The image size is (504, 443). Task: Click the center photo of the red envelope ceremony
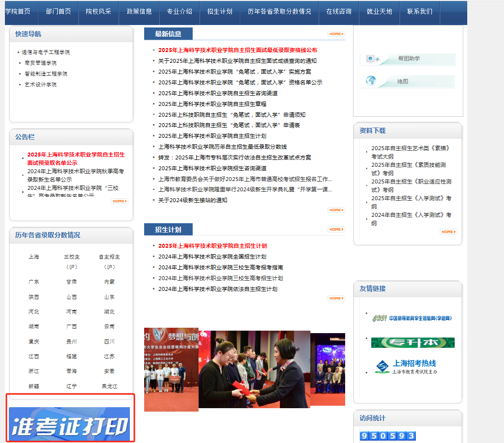click(254, 369)
